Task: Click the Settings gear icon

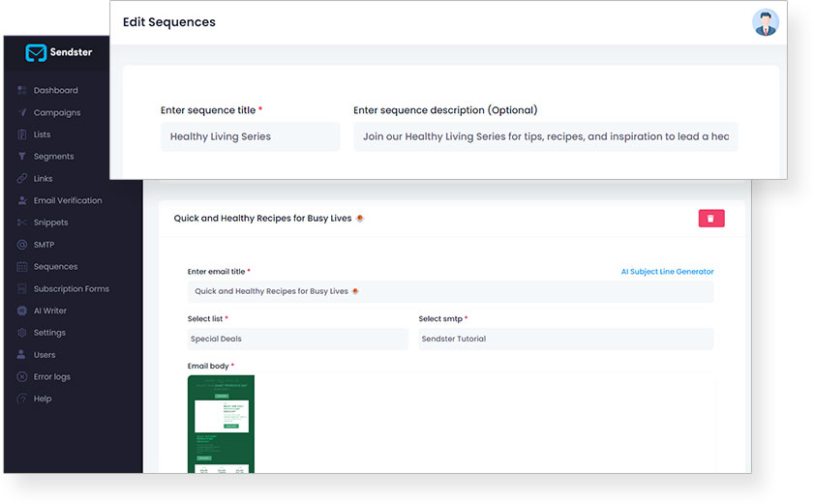Action: (x=22, y=333)
